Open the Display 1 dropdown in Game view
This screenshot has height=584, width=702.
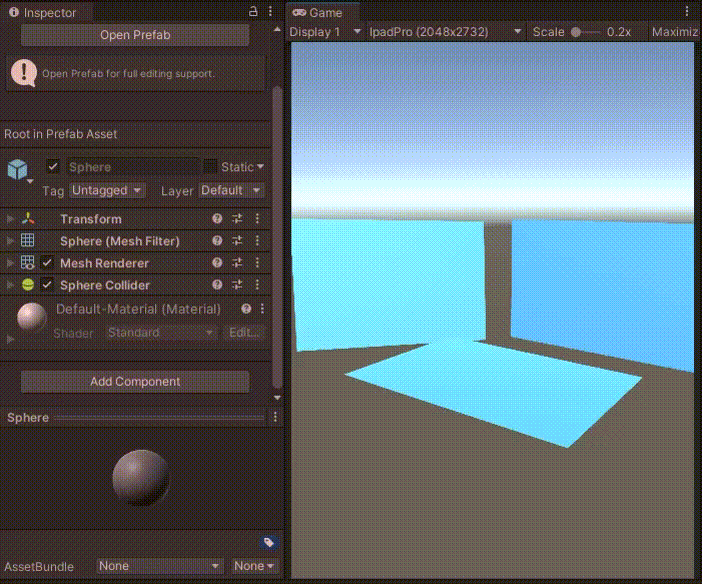(325, 32)
